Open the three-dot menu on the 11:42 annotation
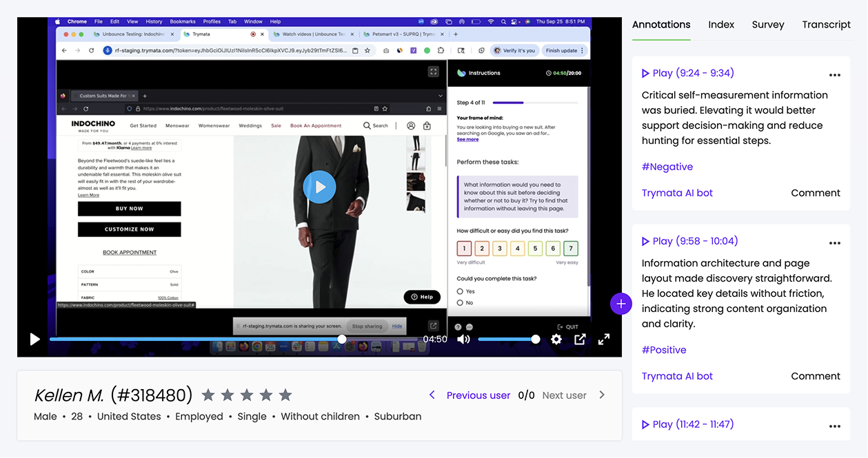Image resolution: width=868 pixels, height=458 pixels. point(834,426)
